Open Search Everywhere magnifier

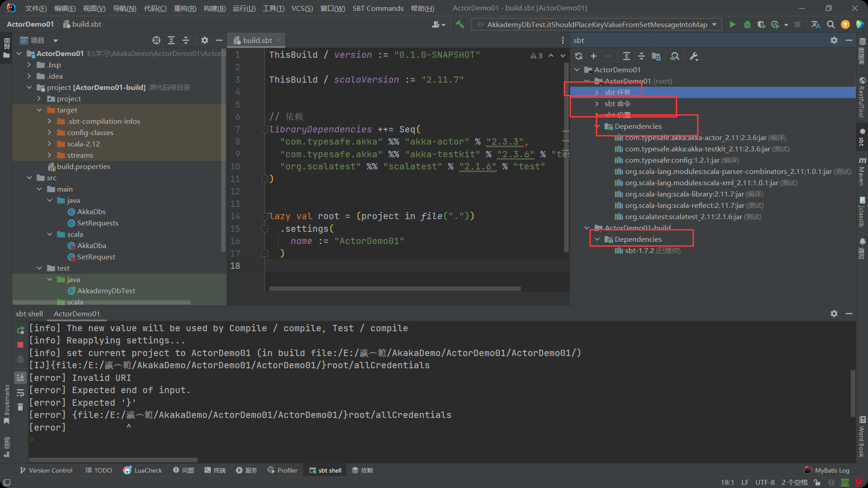(830, 24)
